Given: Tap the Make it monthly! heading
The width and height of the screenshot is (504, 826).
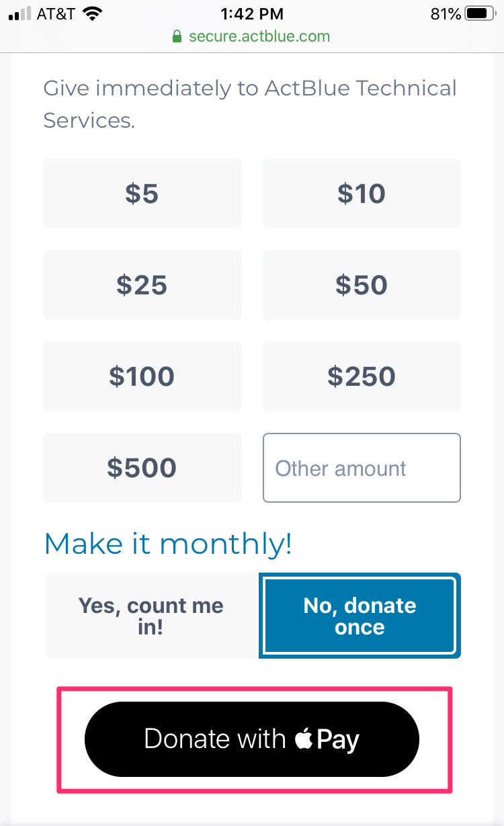Looking at the screenshot, I should click(x=168, y=544).
